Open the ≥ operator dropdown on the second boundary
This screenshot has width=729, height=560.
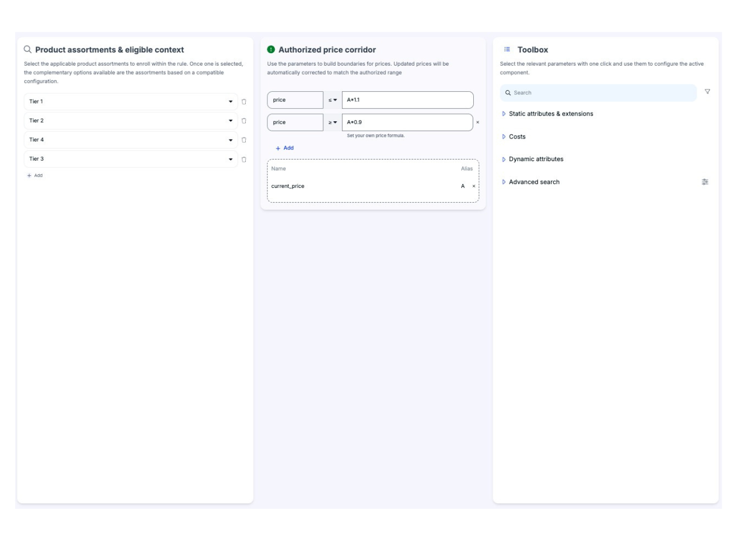tap(332, 122)
